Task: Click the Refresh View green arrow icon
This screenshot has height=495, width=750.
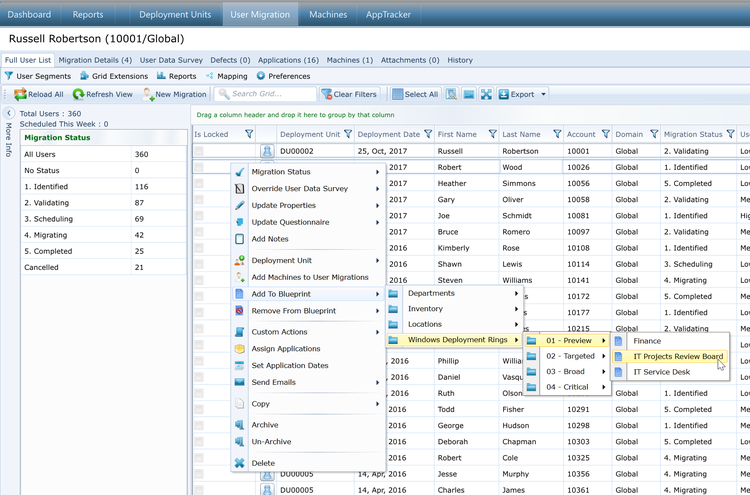Action: pyautogui.click(x=78, y=94)
